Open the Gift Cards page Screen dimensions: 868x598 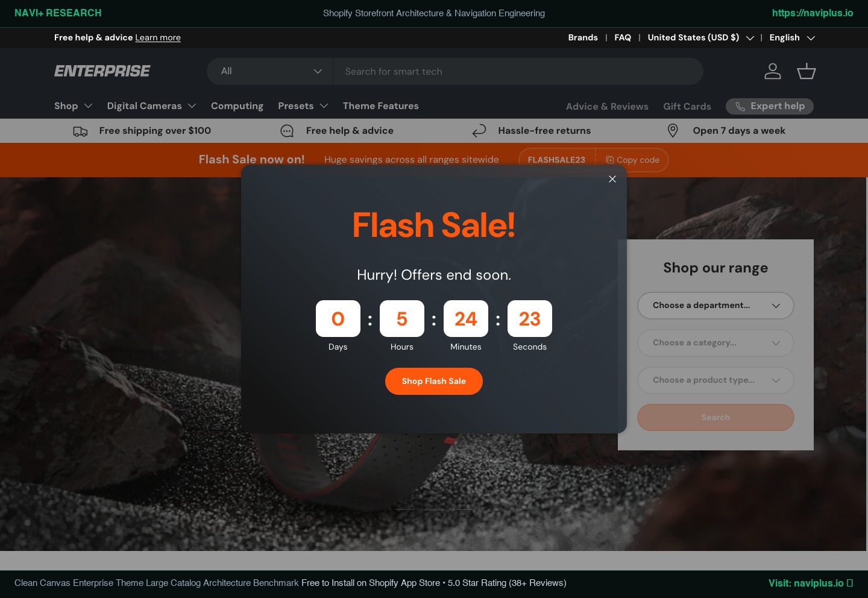click(687, 107)
